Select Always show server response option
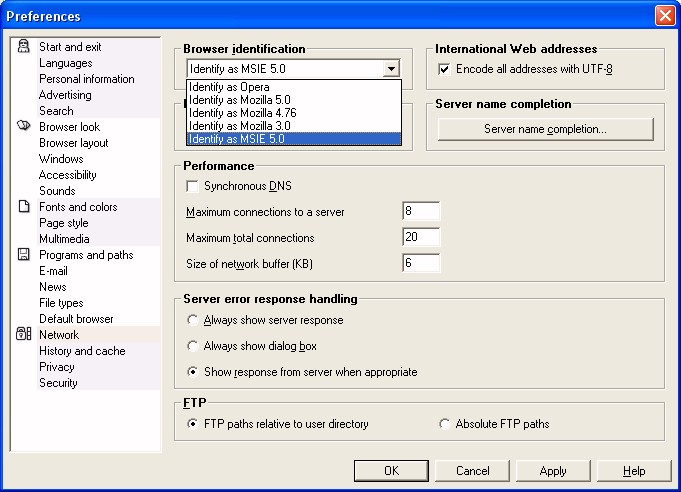Image resolution: width=681 pixels, height=492 pixels. click(192, 320)
